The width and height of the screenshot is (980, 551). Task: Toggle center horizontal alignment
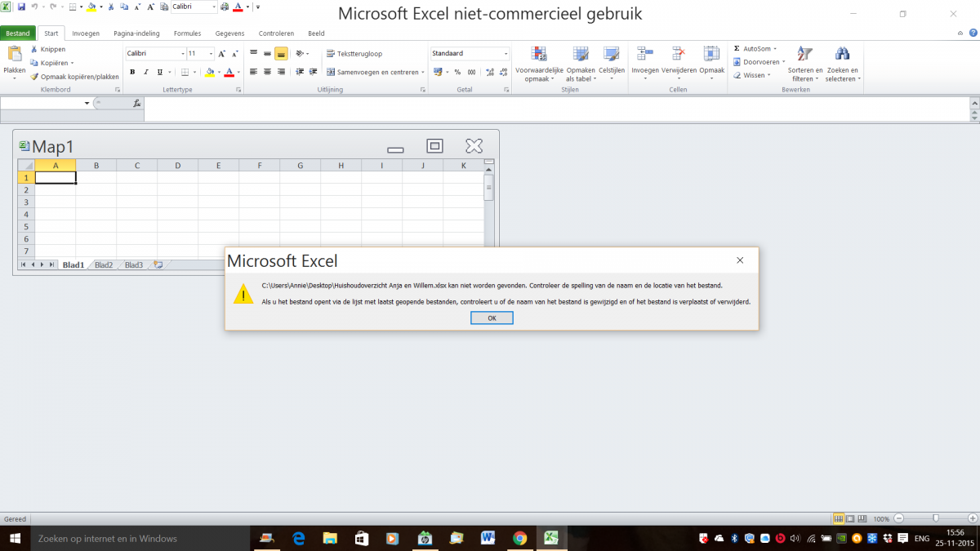point(267,72)
